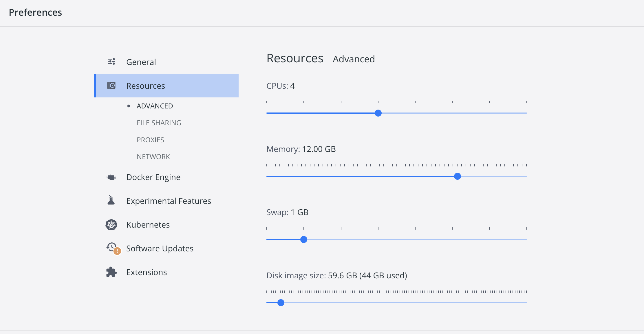The image size is (644, 334).
Task: Click the Experimental Features flask icon
Action: pos(111,200)
